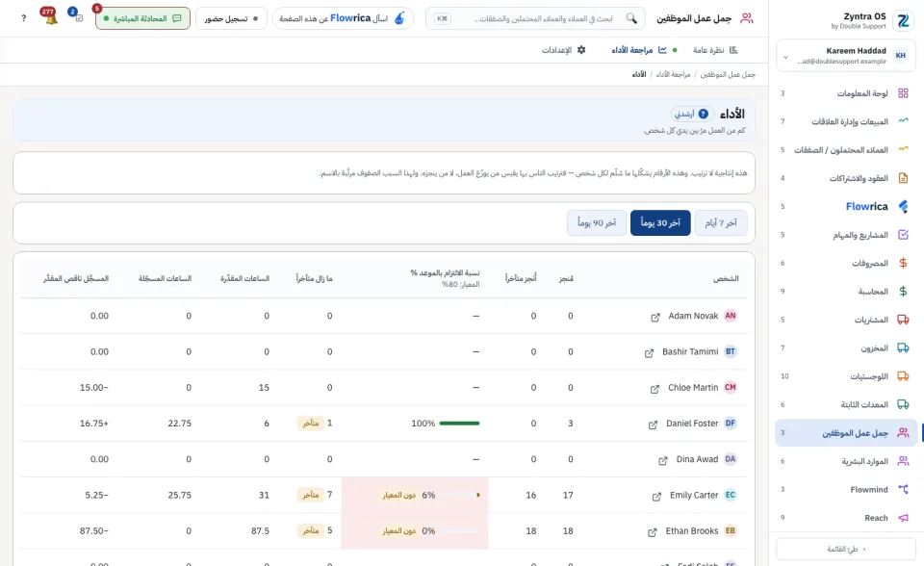Click the العقود والاشتراكات document icon
This screenshot has height=566, width=924.
click(903, 178)
